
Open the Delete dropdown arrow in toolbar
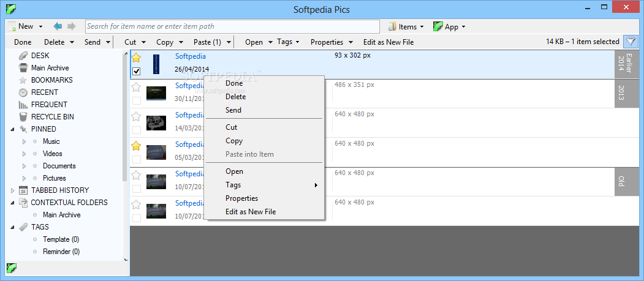click(x=72, y=42)
